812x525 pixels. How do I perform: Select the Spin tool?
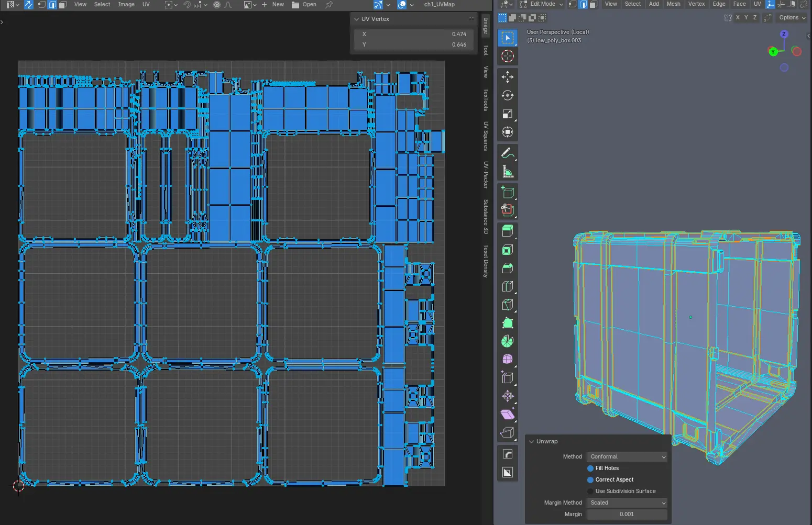pyautogui.click(x=507, y=341)
